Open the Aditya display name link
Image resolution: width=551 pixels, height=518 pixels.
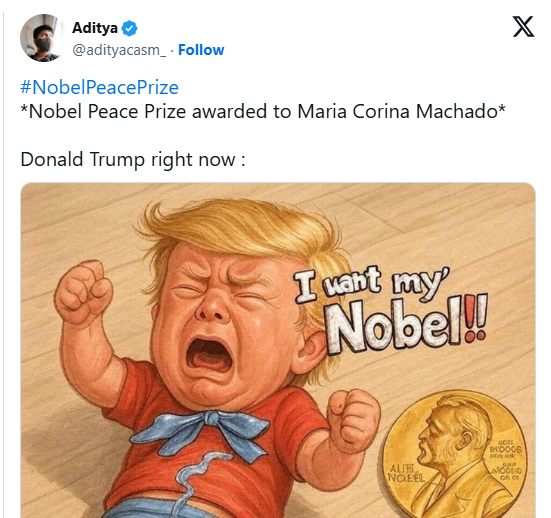click(x=95, y=28)
